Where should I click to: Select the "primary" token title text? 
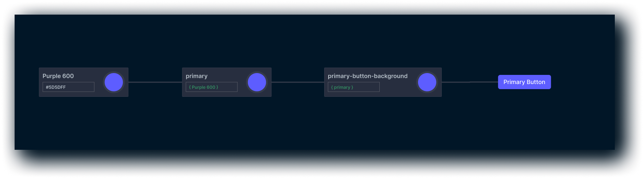click(x=196, y=76)
